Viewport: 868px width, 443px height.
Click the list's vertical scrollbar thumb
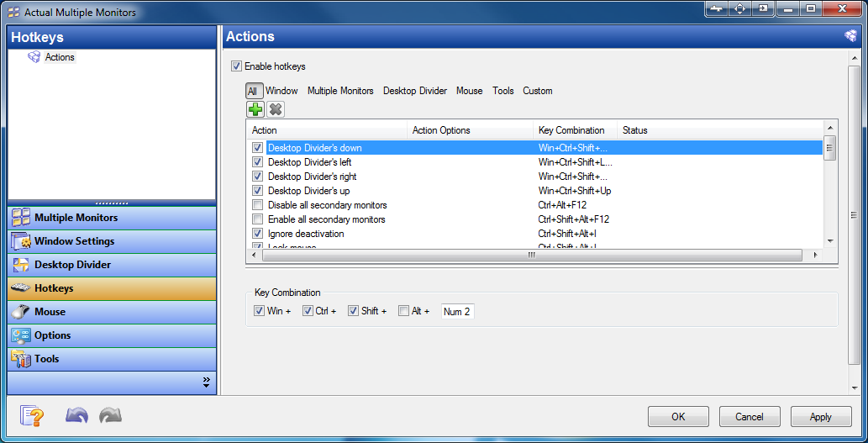pos(830,148)
